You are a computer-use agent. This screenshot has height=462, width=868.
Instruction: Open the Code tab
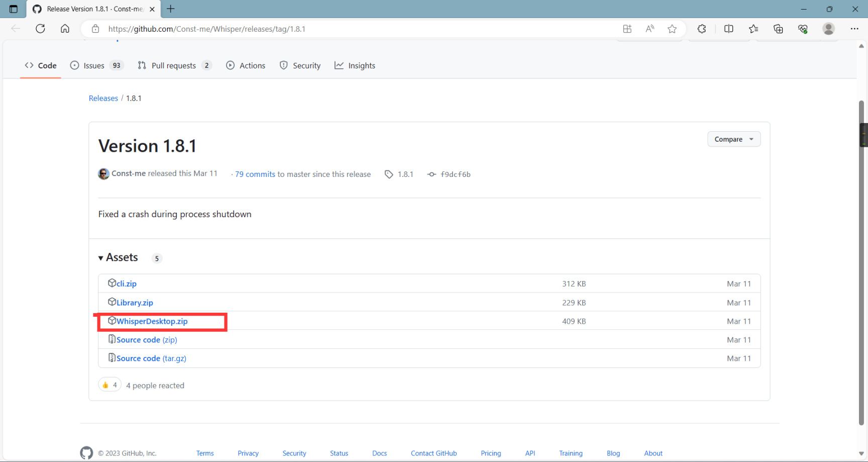41,65
